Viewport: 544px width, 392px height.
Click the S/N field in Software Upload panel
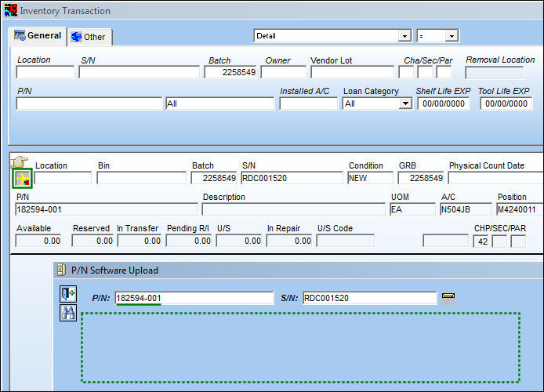(x=370, y=298)
